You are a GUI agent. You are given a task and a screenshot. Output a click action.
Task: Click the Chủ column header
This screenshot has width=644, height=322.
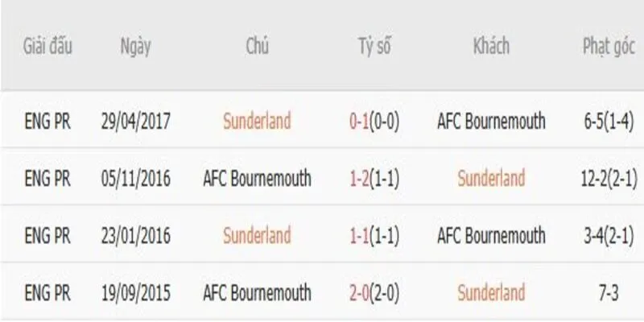pos(257,46)
